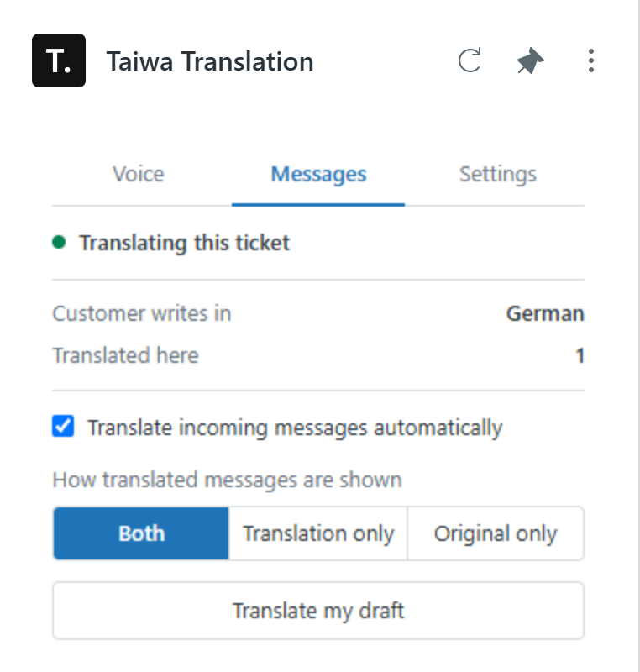
Task: Click the Taiwa Translation title text
Action: pyautogui.click(x=210, y=61)
